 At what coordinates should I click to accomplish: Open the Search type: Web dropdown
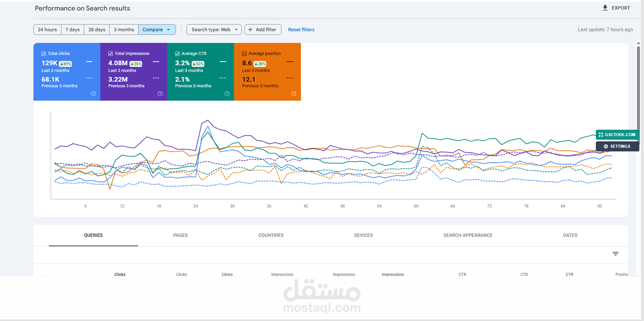pos(214,30)
